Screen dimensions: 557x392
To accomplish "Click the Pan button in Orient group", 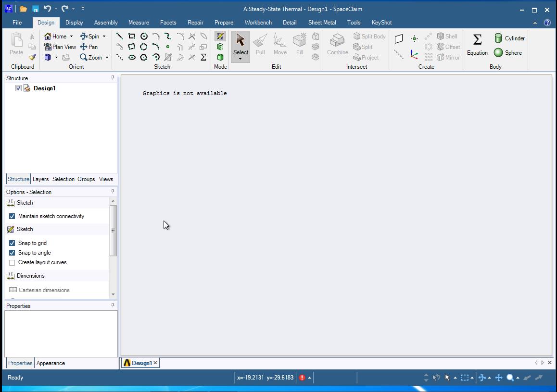I will coord(89,47).
